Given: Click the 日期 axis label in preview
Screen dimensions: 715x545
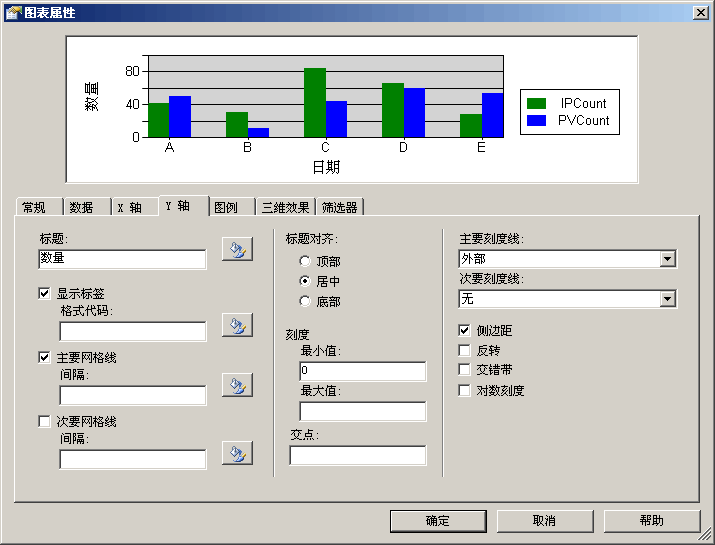Looking at the screenshot, I should pyautogui.click(x=326, y=167).
